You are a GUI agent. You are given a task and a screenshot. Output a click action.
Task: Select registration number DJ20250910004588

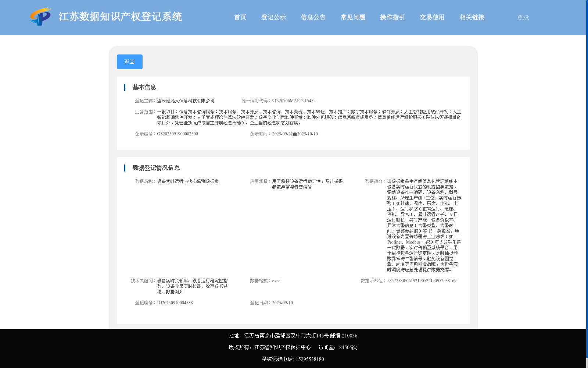point(175,303)
